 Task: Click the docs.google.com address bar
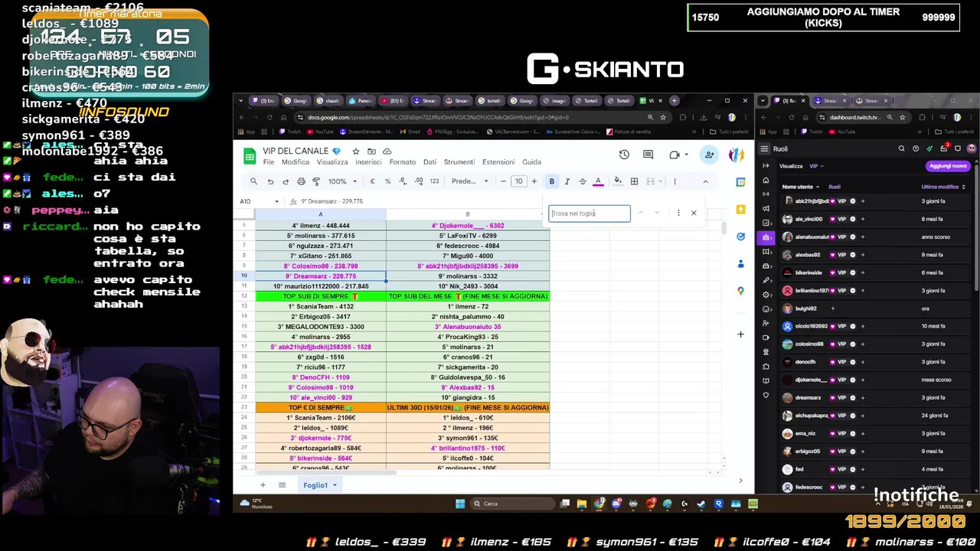coord(475,117)
